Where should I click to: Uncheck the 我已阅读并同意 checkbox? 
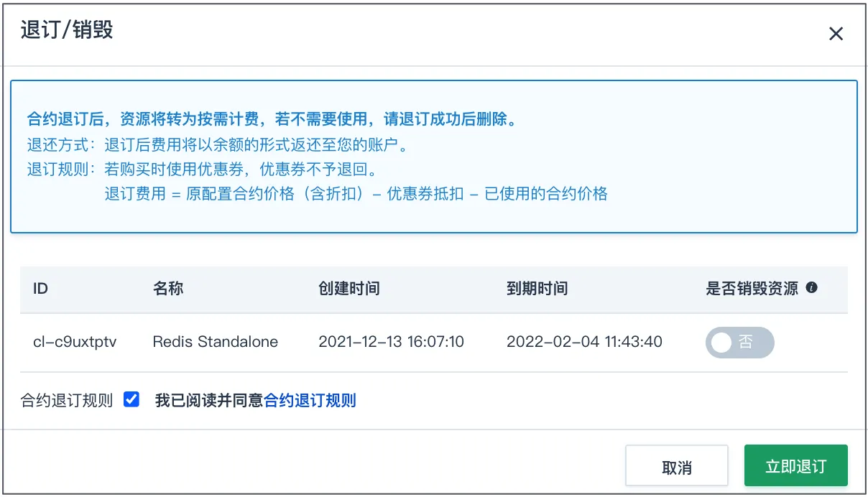click(131, 399)
